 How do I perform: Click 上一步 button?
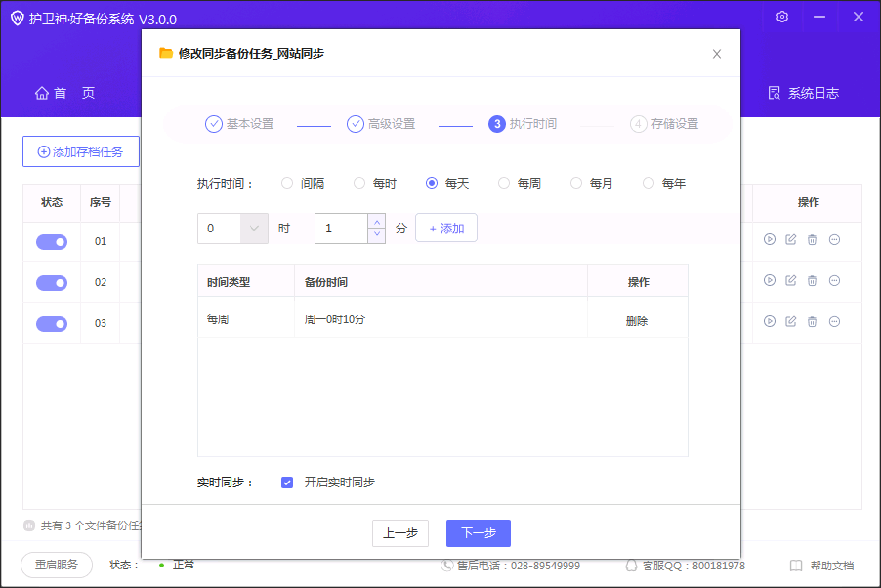[400, 533]
